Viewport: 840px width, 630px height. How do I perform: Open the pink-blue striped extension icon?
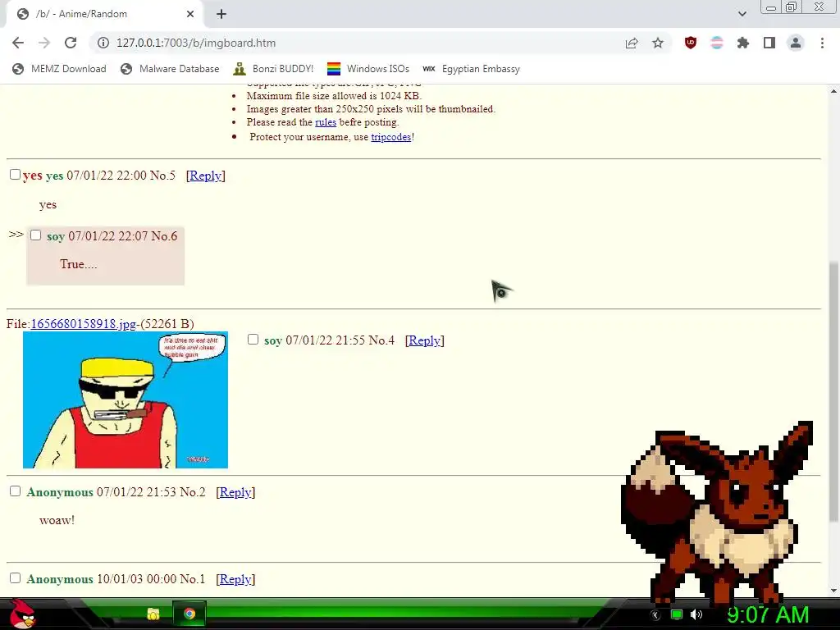[x=717, y=43]
